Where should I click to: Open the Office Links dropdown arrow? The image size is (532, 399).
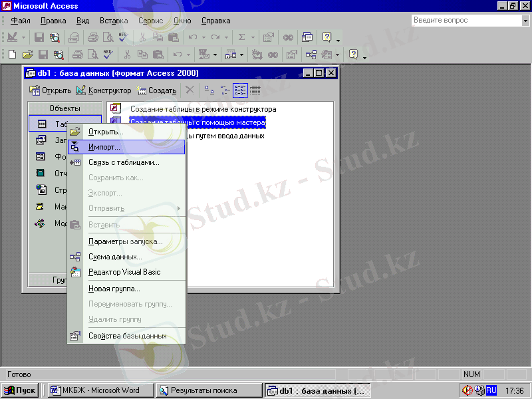215,55
